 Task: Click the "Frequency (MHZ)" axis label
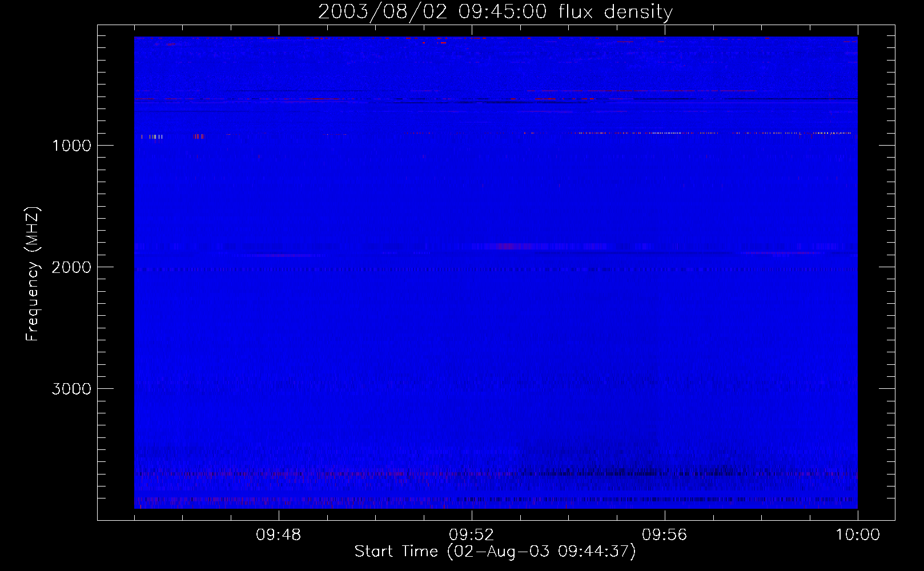33,274
